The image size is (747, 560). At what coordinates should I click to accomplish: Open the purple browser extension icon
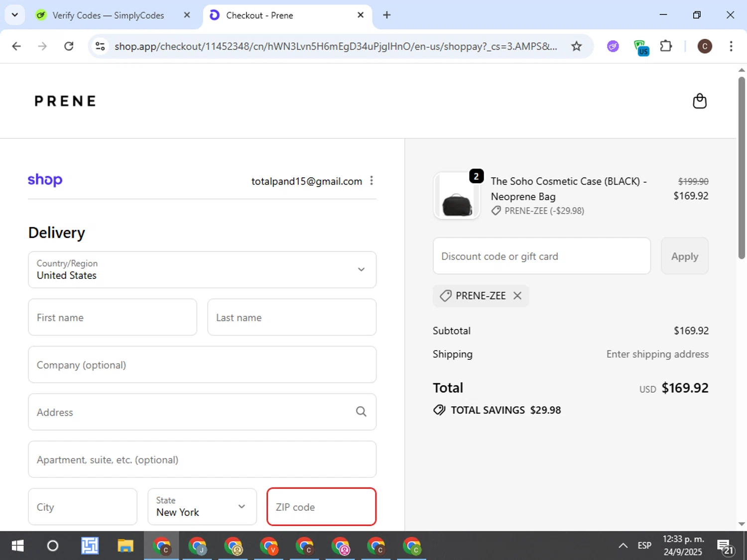pyautogui.click(x=613, y=46)
